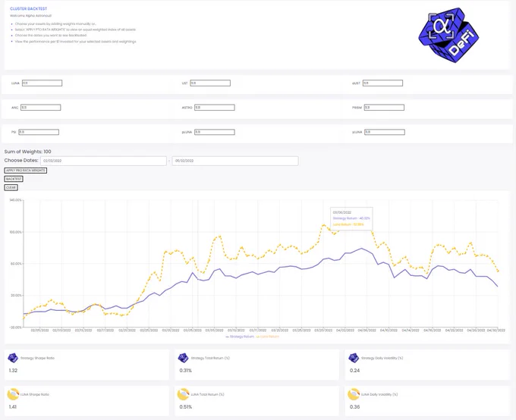Click the Strategy Sharpe Ratio cube icon
516x420 pixels.
pyautogui.click(x=13, y=358)
